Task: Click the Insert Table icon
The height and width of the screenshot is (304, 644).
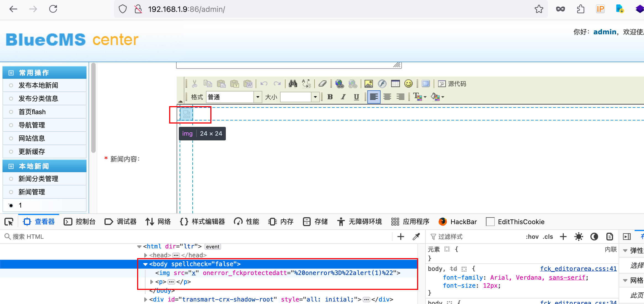Action: click(x=395, y=83)
